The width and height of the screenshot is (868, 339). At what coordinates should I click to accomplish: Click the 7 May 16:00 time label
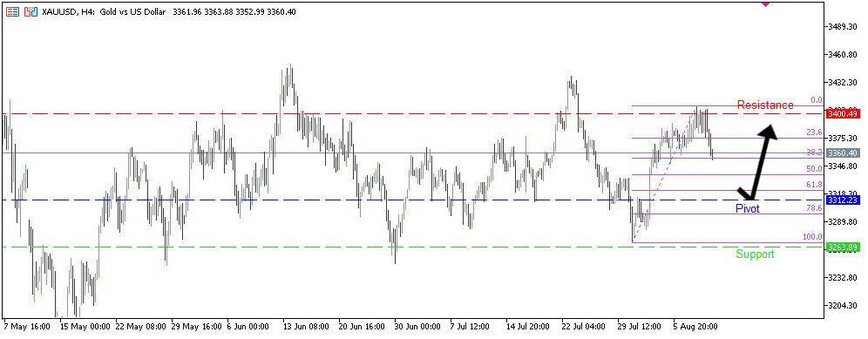pyautogui.click(x=26, y=328)
